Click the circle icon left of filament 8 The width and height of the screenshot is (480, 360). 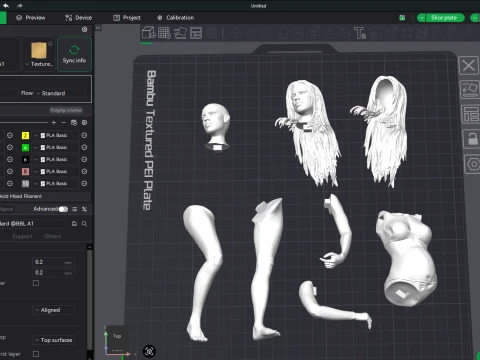[10, 171]
